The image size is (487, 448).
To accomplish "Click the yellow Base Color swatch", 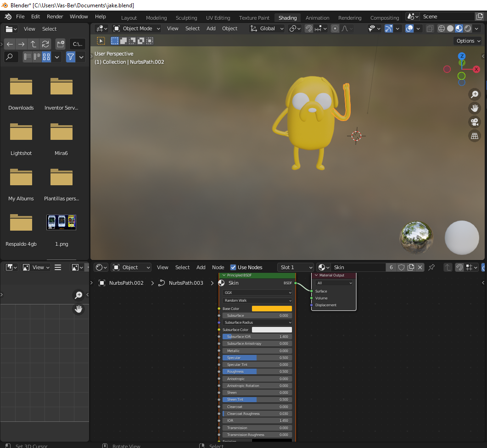I will (x=272, y=309).
